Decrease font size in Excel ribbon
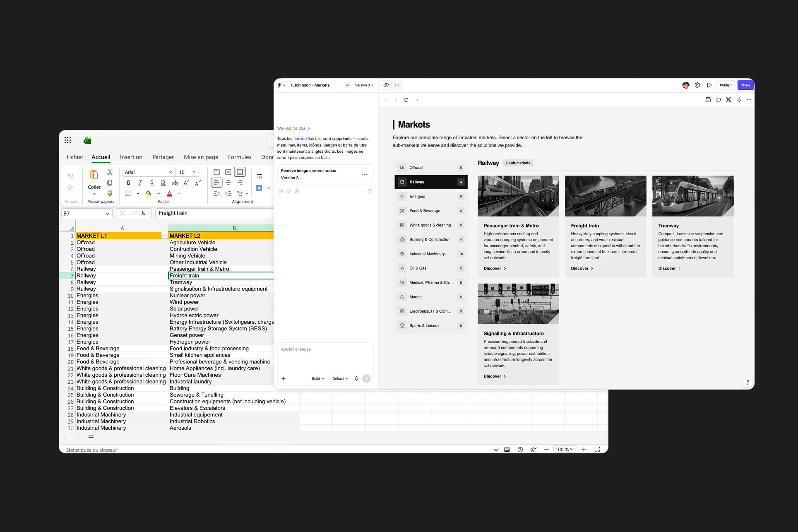 (198, 183)
